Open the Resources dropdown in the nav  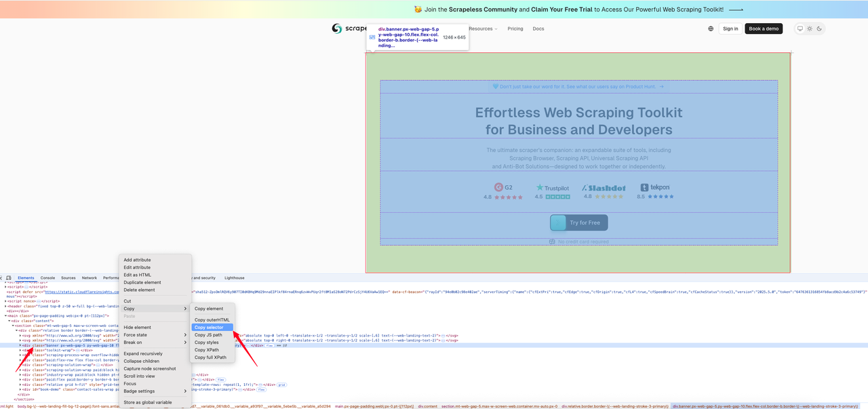click(482, 28)
